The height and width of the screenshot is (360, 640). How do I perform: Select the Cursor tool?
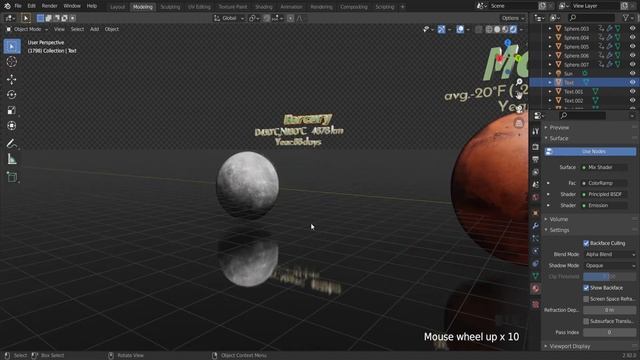click(12, 62)
